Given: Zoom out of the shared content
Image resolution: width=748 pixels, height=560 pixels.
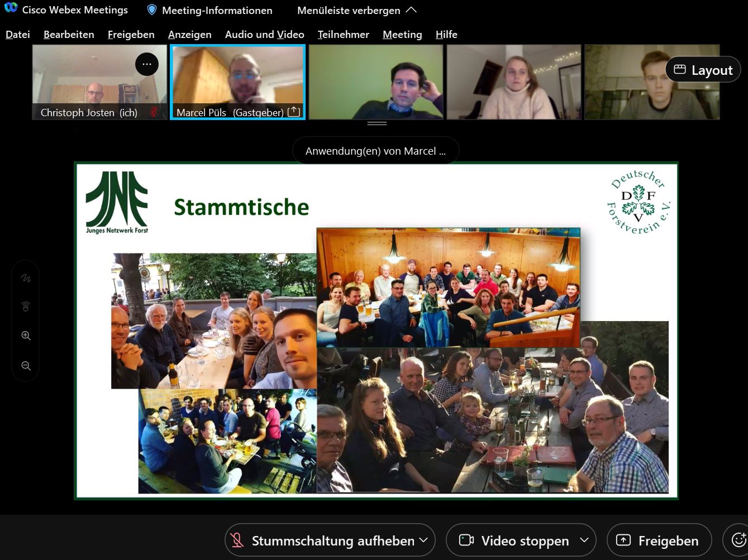Looking at the screenshot, I should tap(26, 366).
